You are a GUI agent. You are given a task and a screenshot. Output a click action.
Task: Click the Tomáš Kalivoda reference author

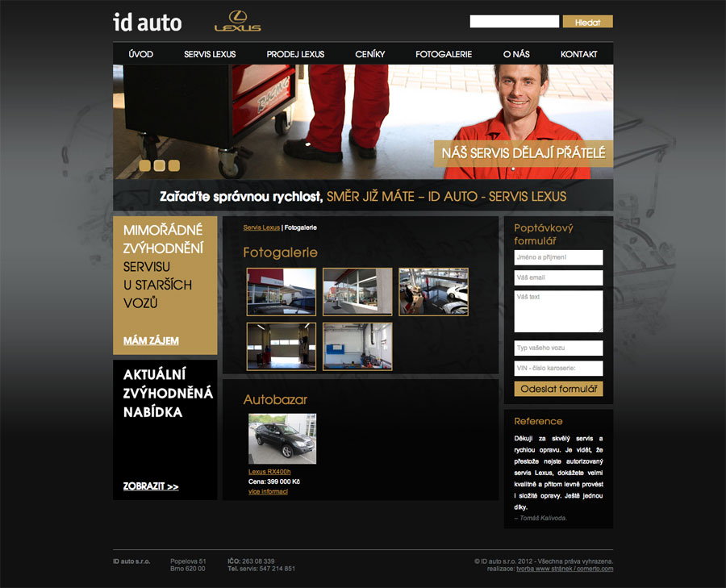click(540, 518)
